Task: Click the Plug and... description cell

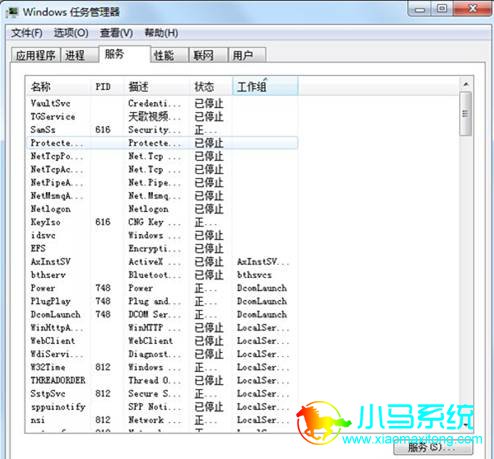Action: tap(155, 301)
